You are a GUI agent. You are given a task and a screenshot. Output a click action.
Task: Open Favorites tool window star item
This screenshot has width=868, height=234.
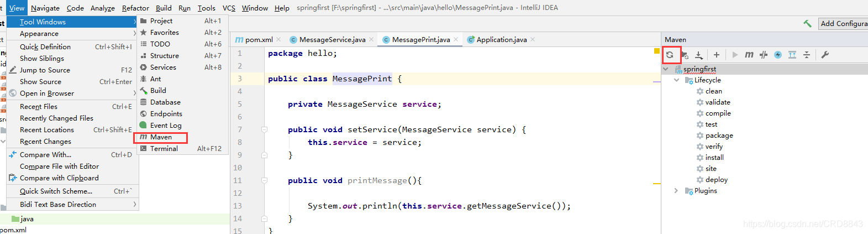182,33
